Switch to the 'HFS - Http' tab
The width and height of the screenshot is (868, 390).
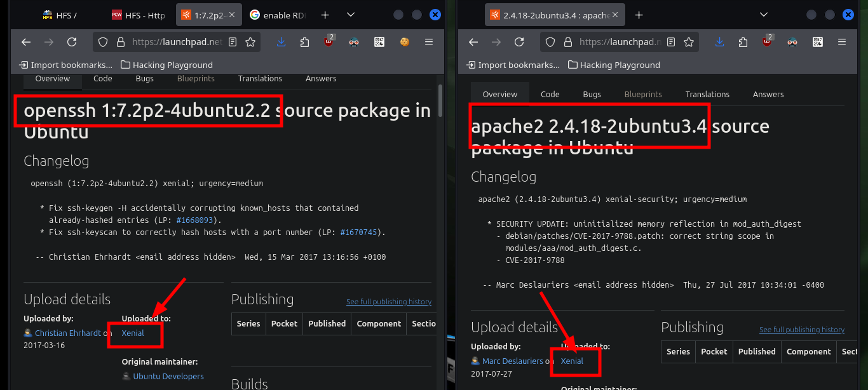tap(140, 15)
